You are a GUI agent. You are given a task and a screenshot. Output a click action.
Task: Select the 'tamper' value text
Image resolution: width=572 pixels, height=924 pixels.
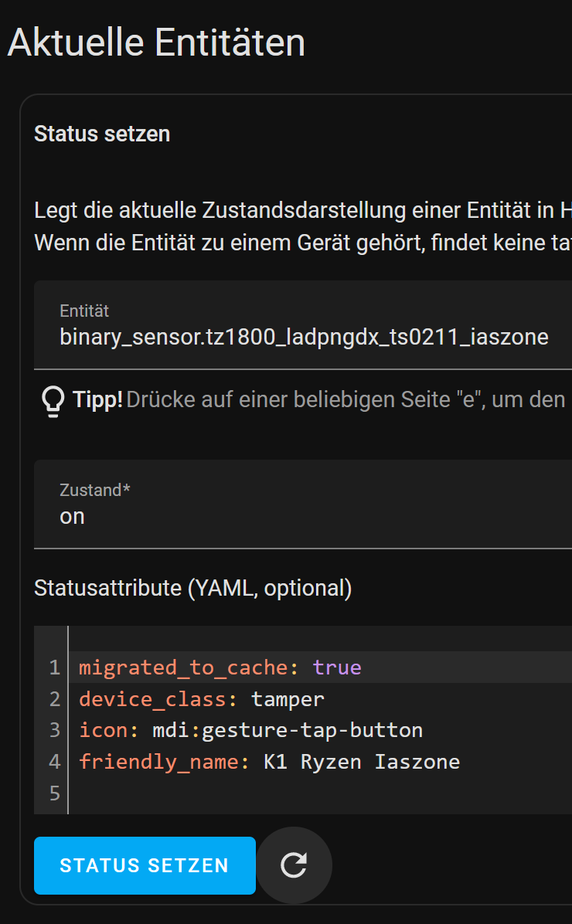pos(288,699)
